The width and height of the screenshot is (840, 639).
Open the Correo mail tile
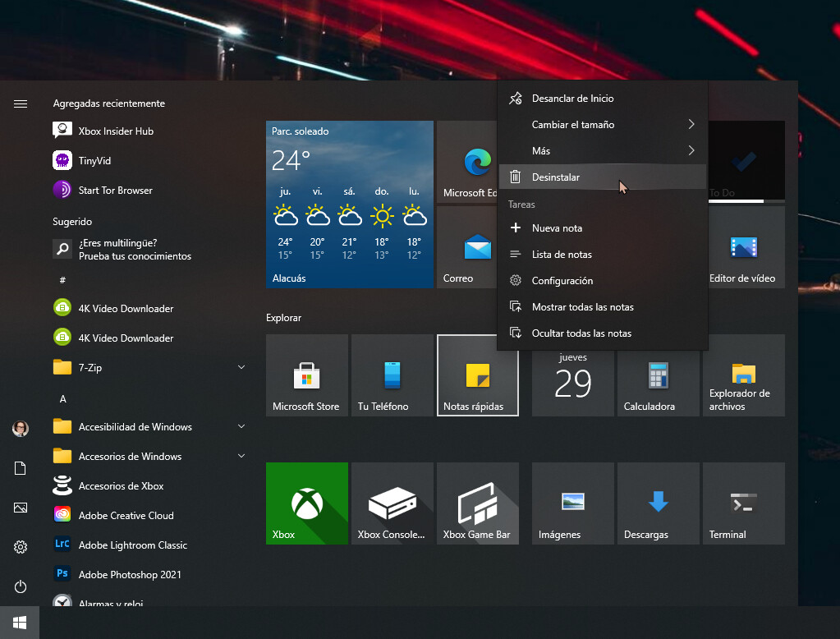point(467,247)
